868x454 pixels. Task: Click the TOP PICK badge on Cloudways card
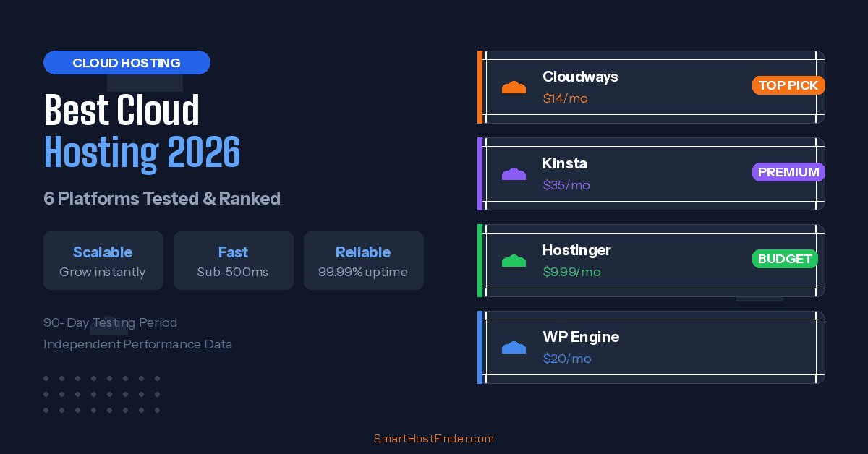[788, 85]
